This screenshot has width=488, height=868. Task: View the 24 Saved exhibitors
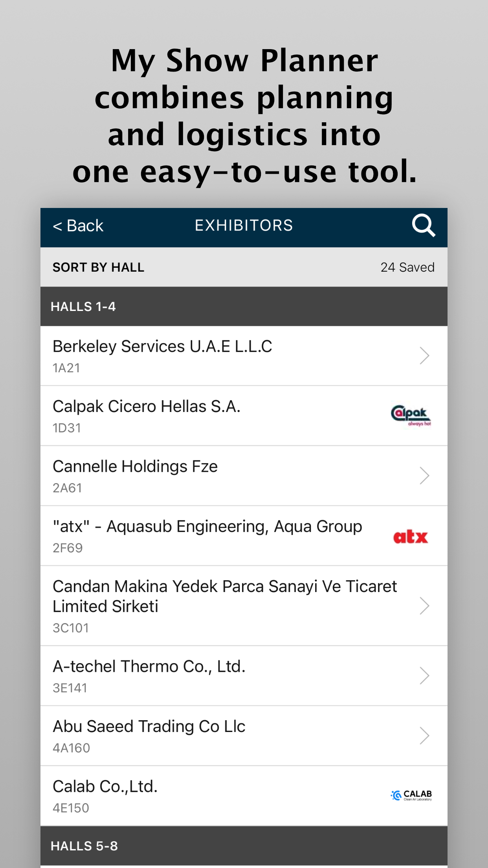point(407,267)
